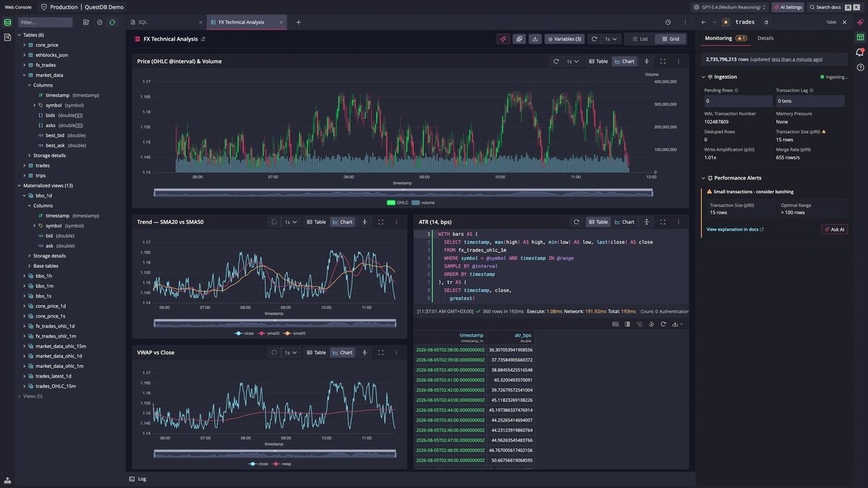Go back in the trades details panel

704,22
